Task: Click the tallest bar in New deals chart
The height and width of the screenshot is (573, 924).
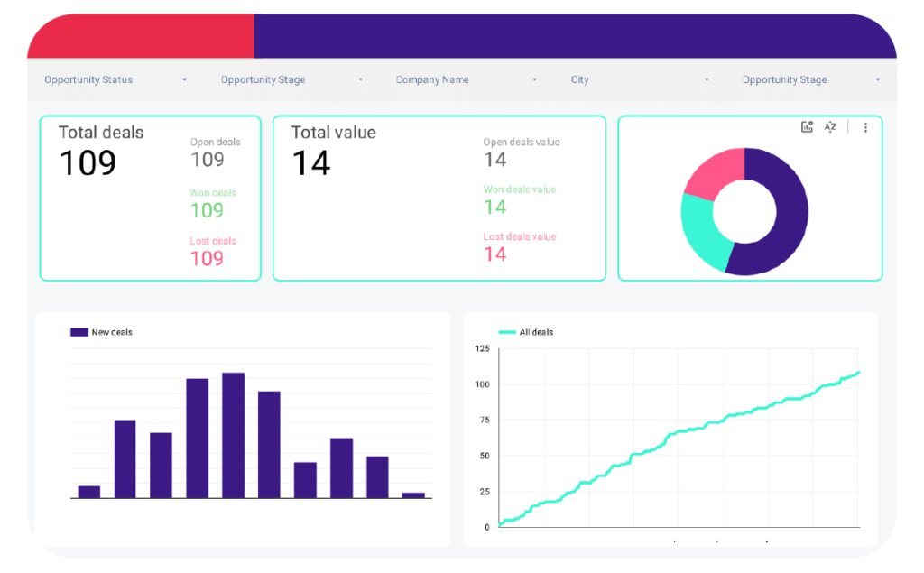Action: (x=234, y=435)
